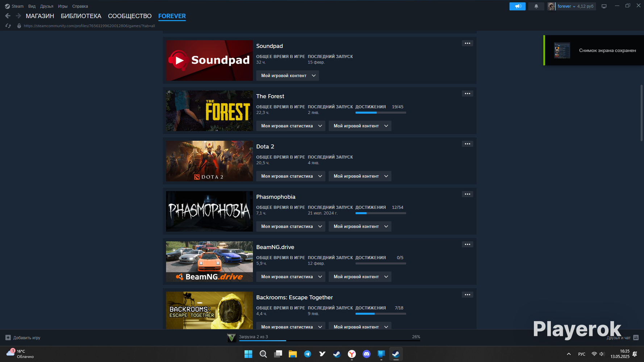Viewport: 644px width, 362px height.
Task: Open the more options menu for BeamNG.drive
Action: click(468, 245)
